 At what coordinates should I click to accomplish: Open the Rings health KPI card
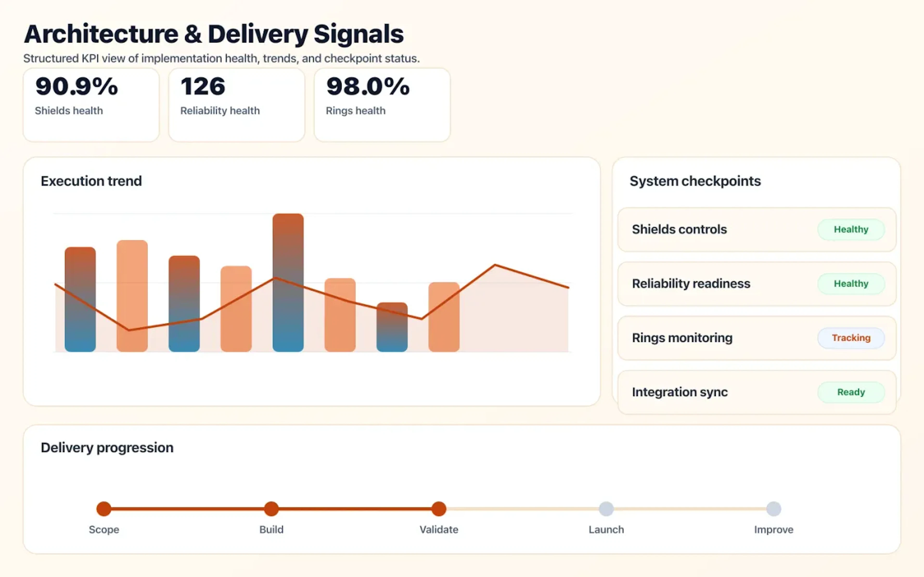click(x=382, y=104)
